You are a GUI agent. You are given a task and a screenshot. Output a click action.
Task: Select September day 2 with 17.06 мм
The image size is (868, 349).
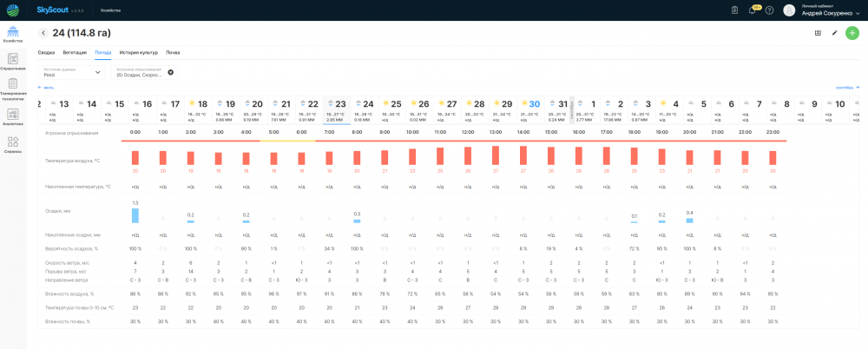pyautogui.click(x=615, y=110)
